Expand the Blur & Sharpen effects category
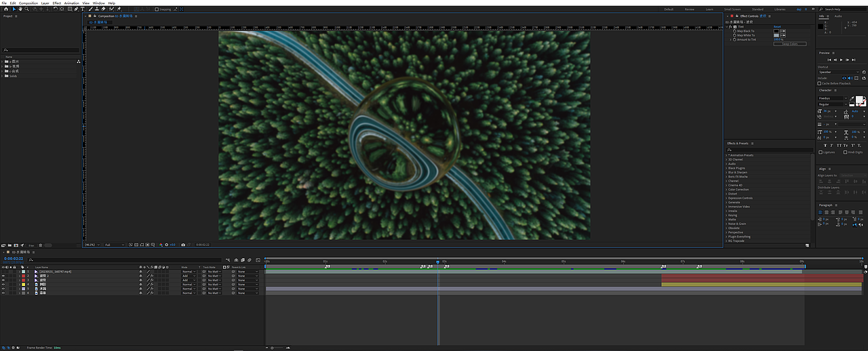Screen dimensions: 868x351 [726, 172]
